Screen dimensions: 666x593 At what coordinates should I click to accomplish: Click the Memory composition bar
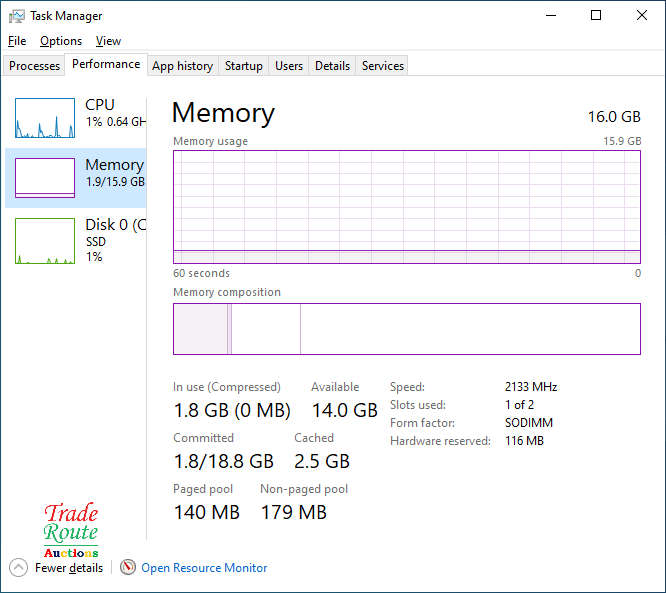[x=406, y=329]
